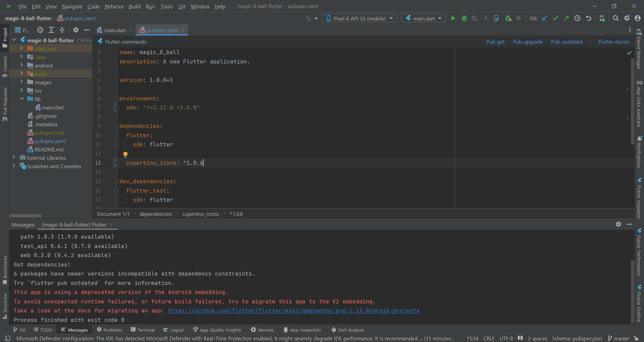This screenshot has width=644, height=342.
Task: Stop the running process icon
Action: pos(519,18)
